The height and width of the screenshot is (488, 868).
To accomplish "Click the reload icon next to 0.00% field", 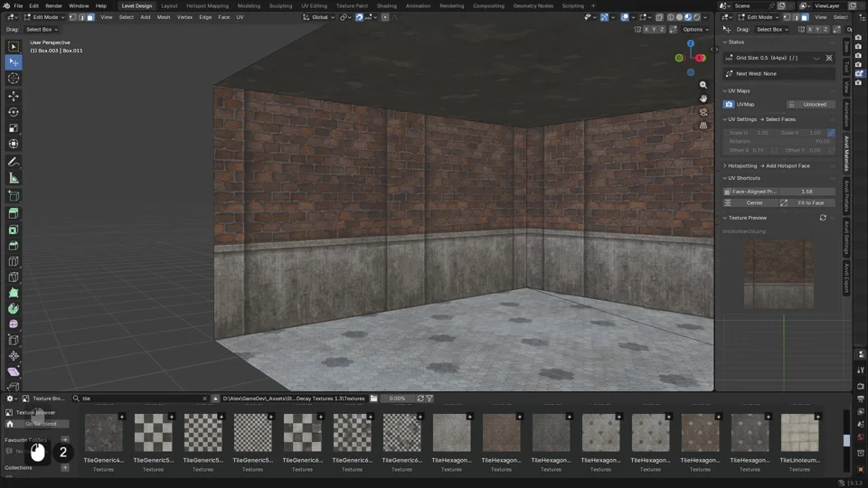I will tap(420, 399).
